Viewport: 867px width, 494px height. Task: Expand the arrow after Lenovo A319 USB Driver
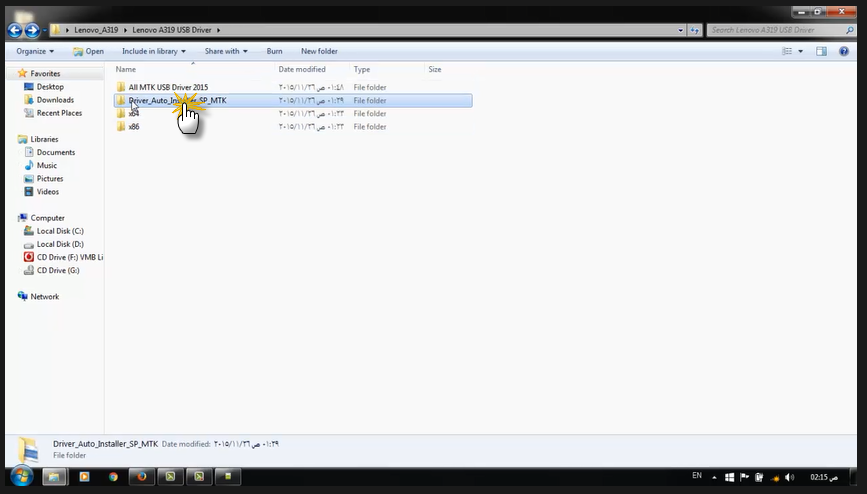[x=218, y=30]
